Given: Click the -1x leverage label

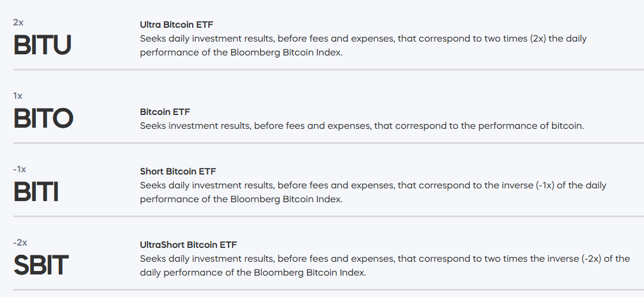Looking at the screenshot, I should (x=19, y=169).
